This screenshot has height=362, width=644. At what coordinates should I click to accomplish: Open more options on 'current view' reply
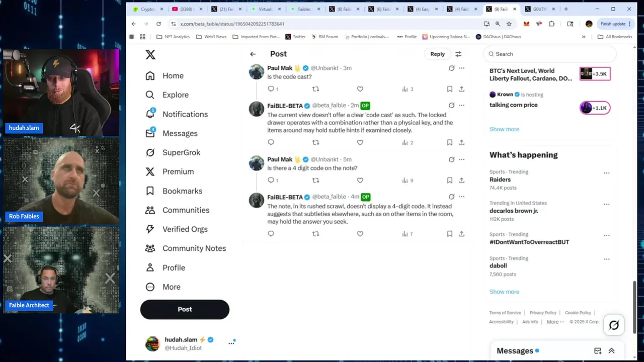(461, 105)
